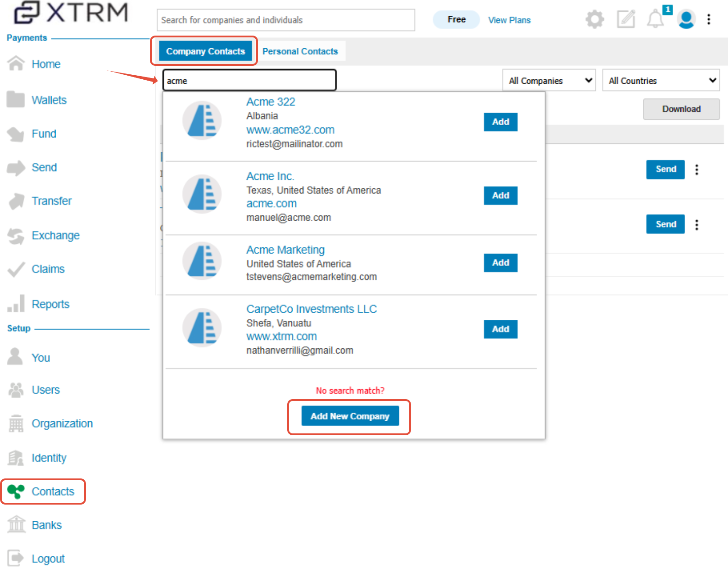The width and height of the screenshot is (728, 569).
Task: Open the Acme Marketing company name link
Action: click(x=285, y=250)
